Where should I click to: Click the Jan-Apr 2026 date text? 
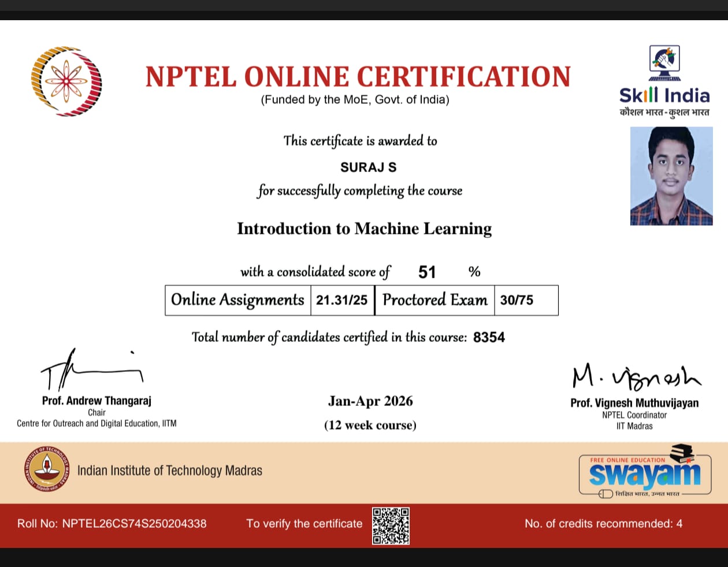pos(370,401)
